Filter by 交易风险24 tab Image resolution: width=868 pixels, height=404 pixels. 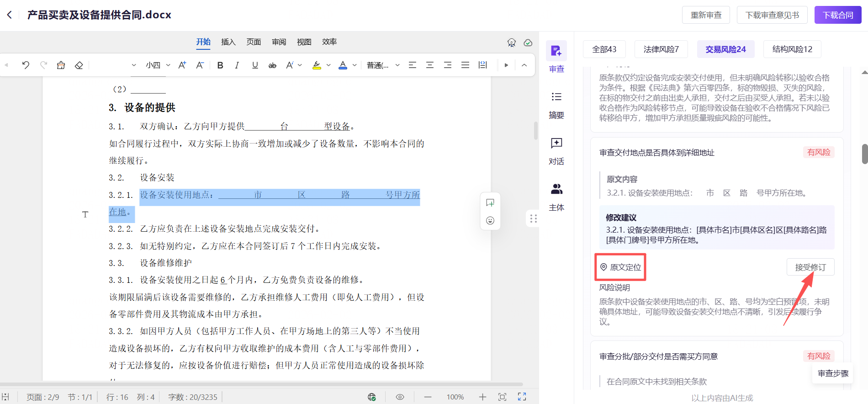[x=725, y=49]
